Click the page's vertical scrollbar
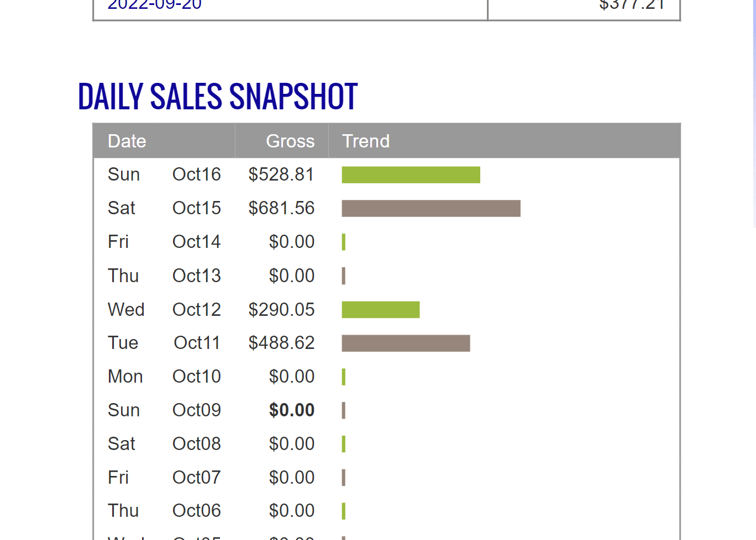 coord(754,110)
